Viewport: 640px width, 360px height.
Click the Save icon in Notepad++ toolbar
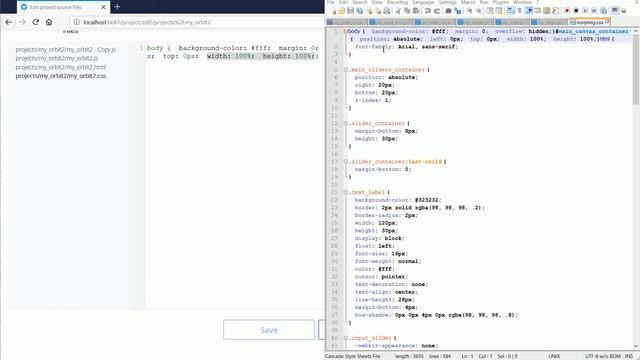pyautogui.click(x=351, y=11)
